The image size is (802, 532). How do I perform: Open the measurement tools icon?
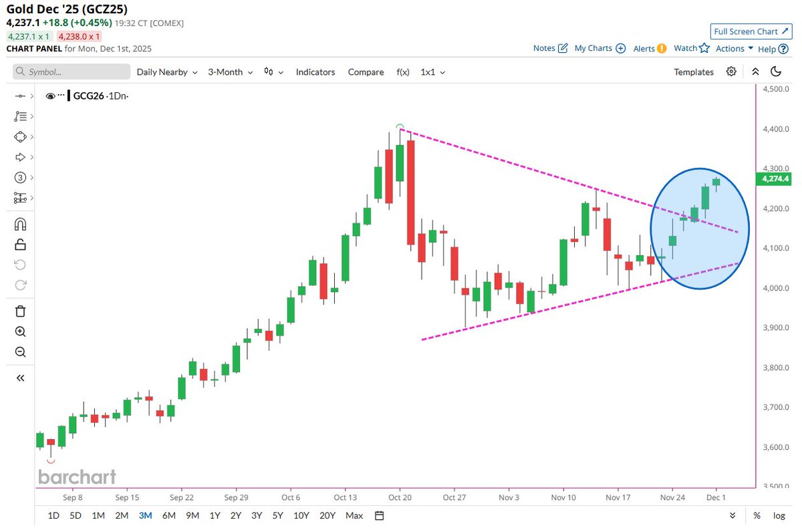[x=20, y=198]
